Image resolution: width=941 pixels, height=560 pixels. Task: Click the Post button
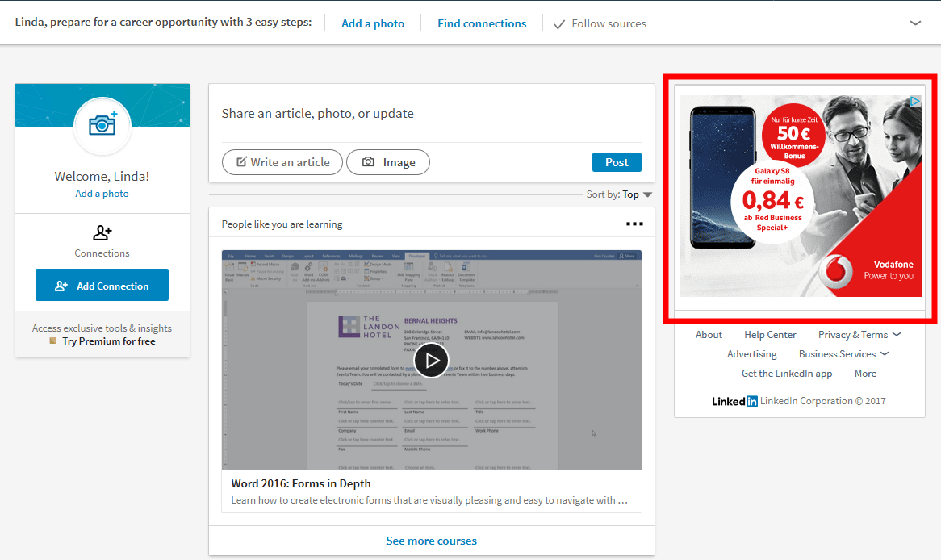coord(616,162)
